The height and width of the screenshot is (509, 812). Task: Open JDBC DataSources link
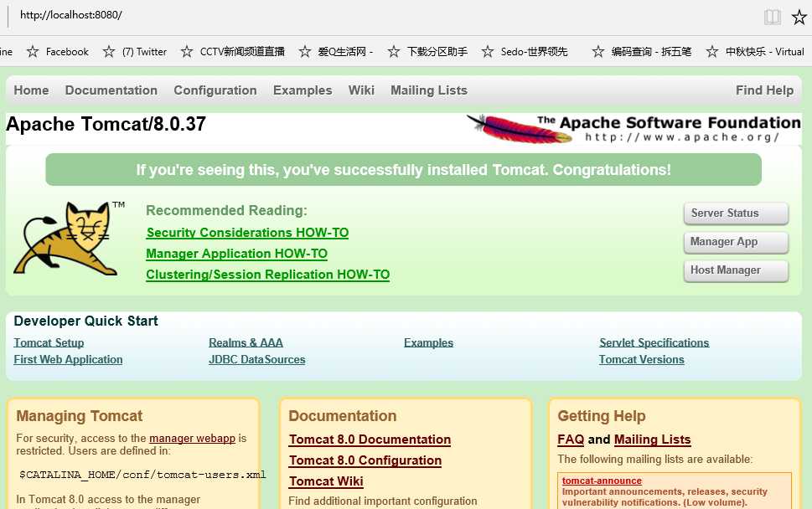[x=257, y=359]
